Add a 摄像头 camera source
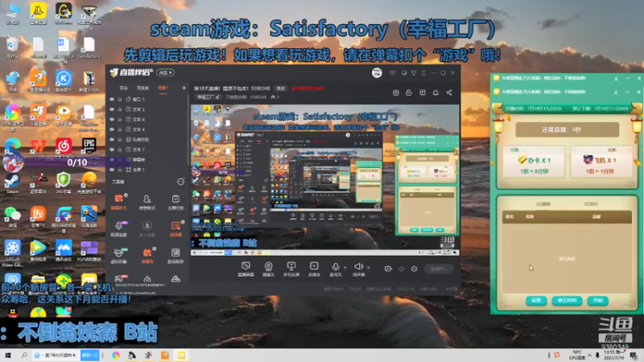 [268, 269]
